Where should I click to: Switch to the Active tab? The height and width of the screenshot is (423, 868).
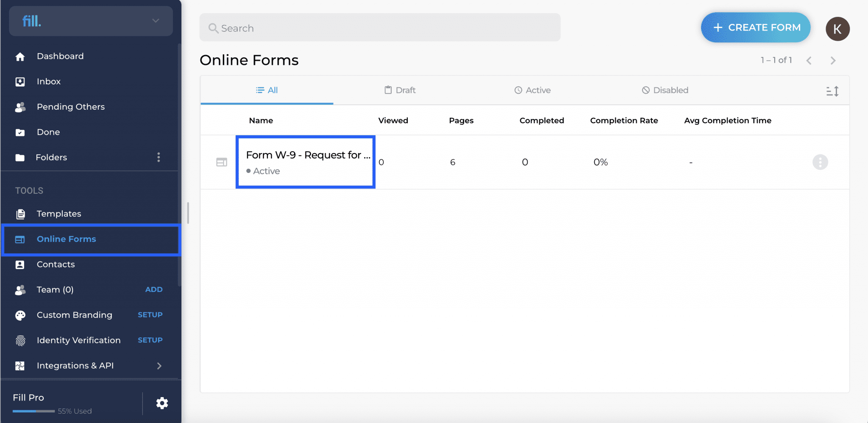(532, 90)
